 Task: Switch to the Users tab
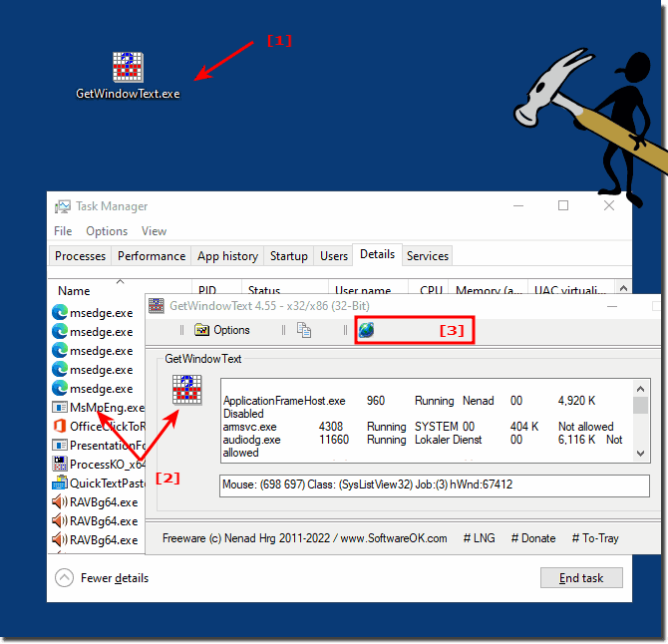[x=334, y=256]
